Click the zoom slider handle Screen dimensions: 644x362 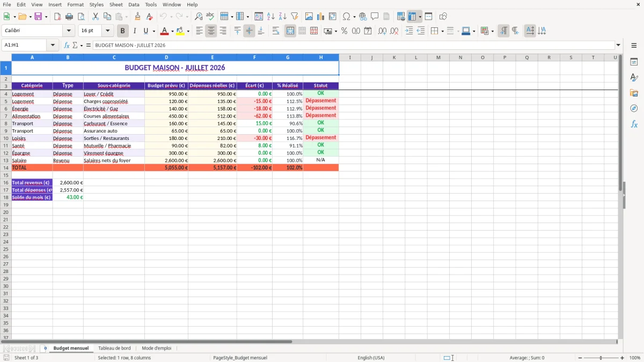(x=601, y=358)
